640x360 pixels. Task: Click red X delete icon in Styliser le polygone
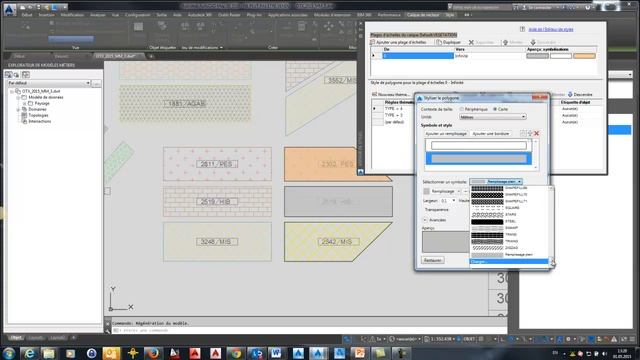(x=537, y=133)
